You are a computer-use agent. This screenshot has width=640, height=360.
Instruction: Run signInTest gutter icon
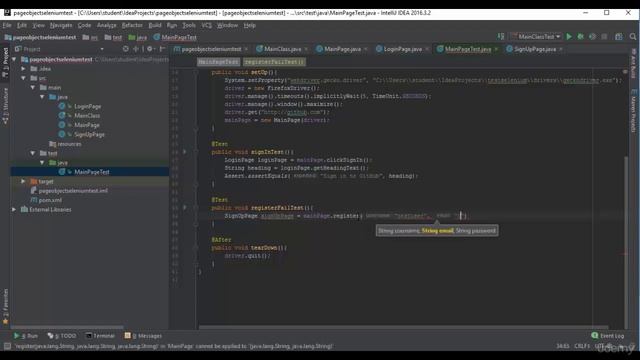[x=184, y=152]
